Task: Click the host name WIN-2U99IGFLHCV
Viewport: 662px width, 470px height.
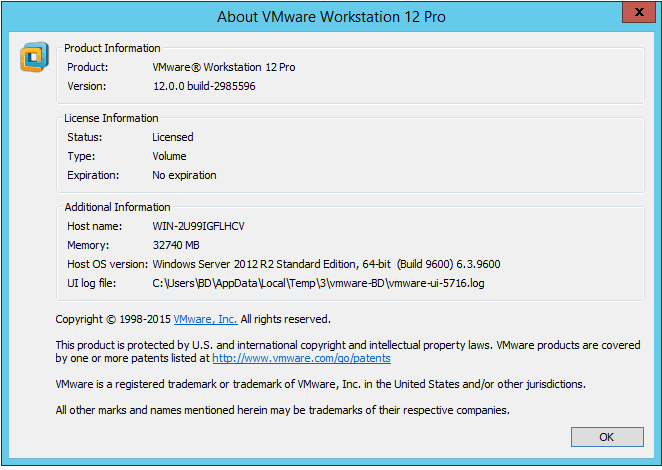Action: (x=198, y=226)
